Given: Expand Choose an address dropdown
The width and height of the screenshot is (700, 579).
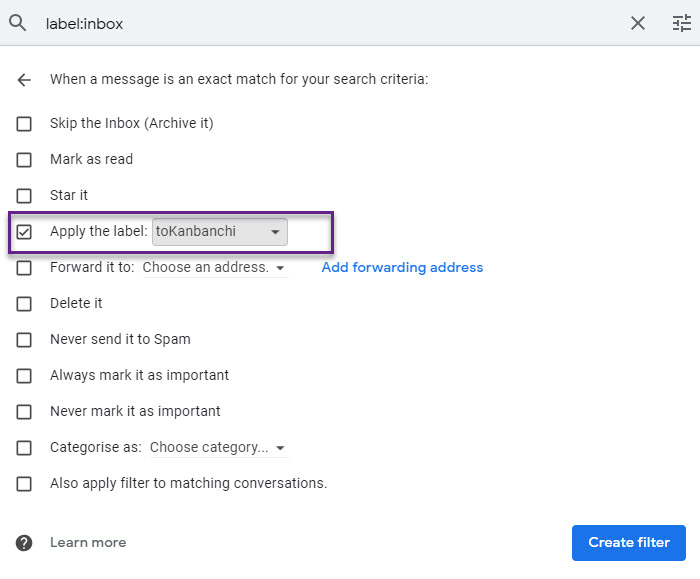Looking at the screenshot, I should click(x=215, y=268).
